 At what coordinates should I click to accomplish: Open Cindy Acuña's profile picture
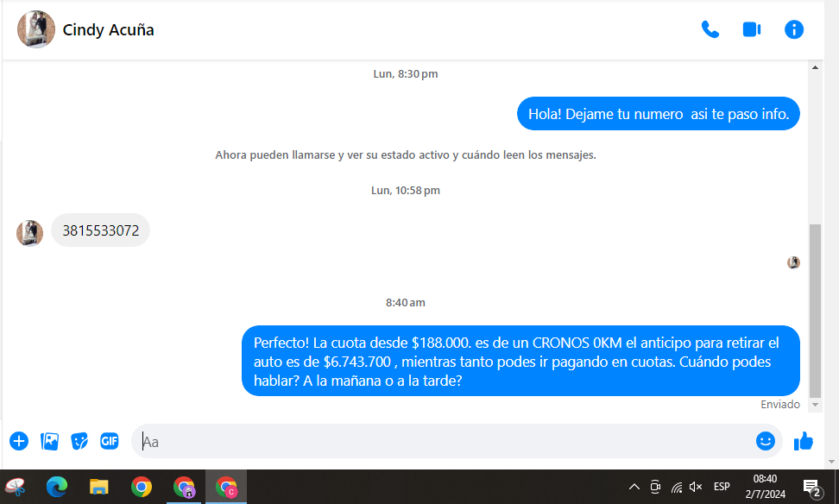36,29
